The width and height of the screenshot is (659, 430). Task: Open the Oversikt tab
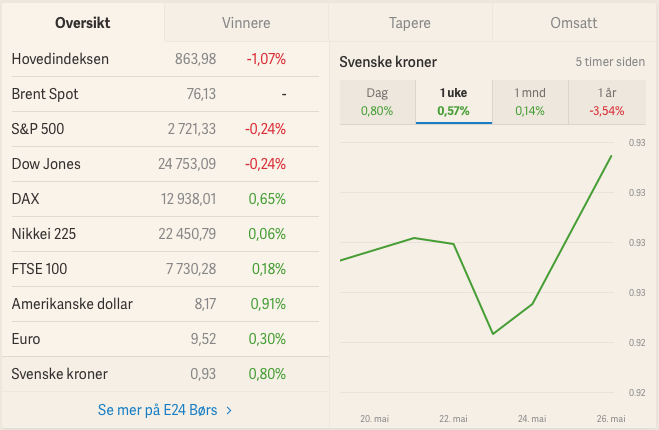82,22
